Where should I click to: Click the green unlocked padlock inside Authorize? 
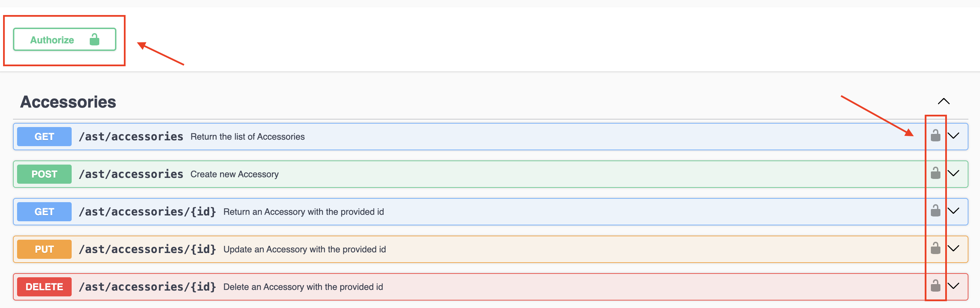click(94, 39)
